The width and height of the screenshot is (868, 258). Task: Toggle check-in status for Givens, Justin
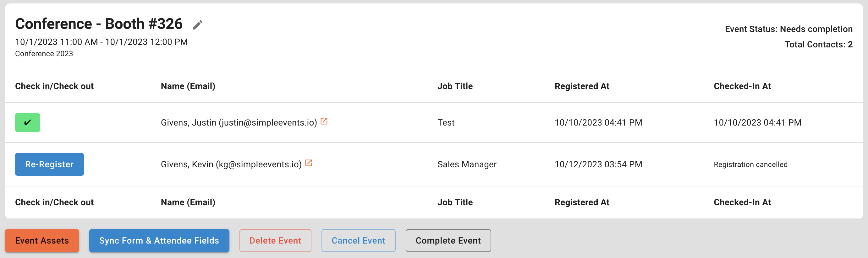point(27,122)
